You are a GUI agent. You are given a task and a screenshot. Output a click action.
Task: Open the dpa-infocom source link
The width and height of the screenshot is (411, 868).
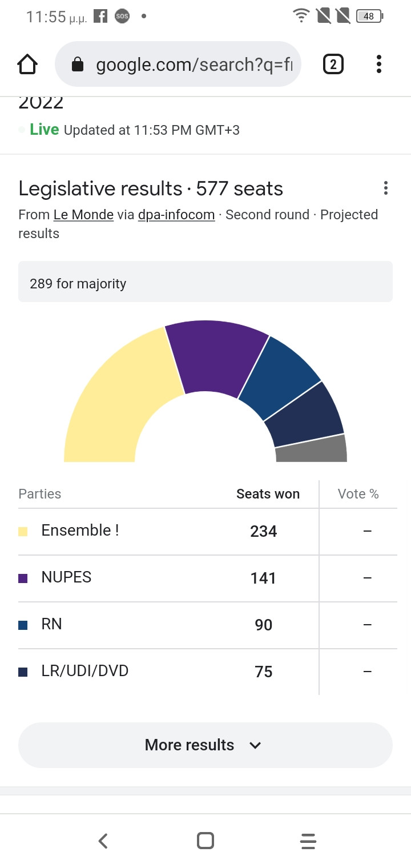point(176,215)
